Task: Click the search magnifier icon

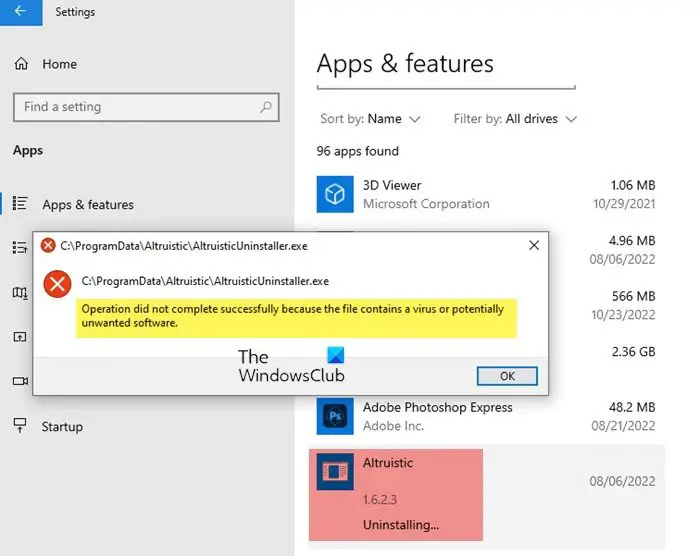Action: [x=266, y=107]
